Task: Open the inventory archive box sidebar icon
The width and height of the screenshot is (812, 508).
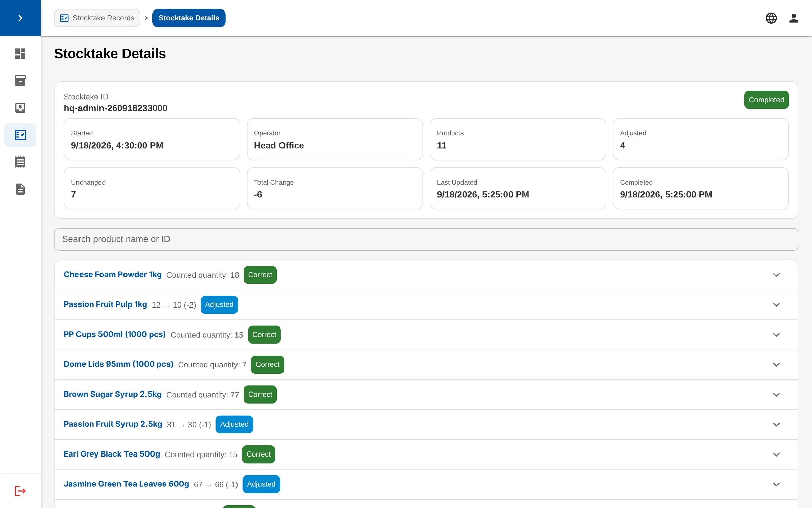Action: click(20, 81)
